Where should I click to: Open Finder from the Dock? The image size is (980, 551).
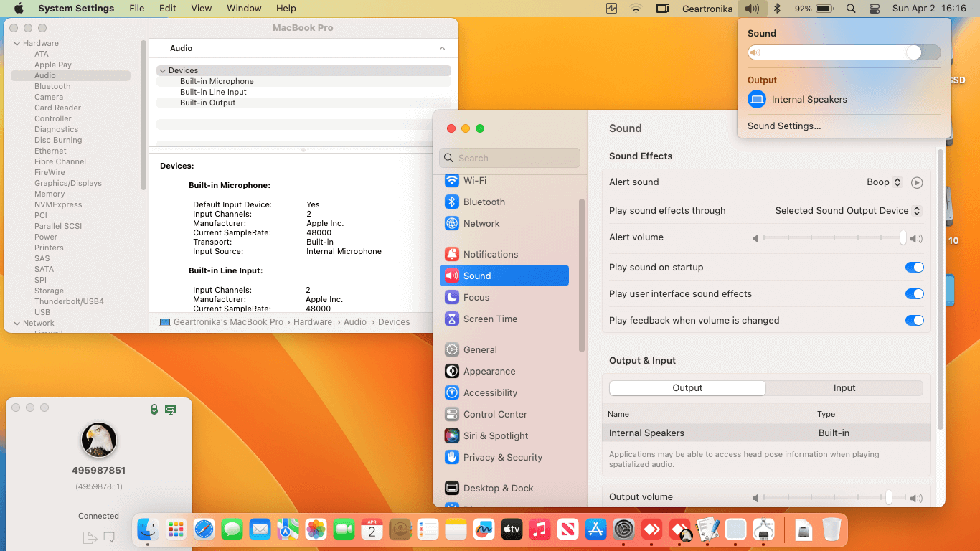pyautogui.click(x=149, y=530)
